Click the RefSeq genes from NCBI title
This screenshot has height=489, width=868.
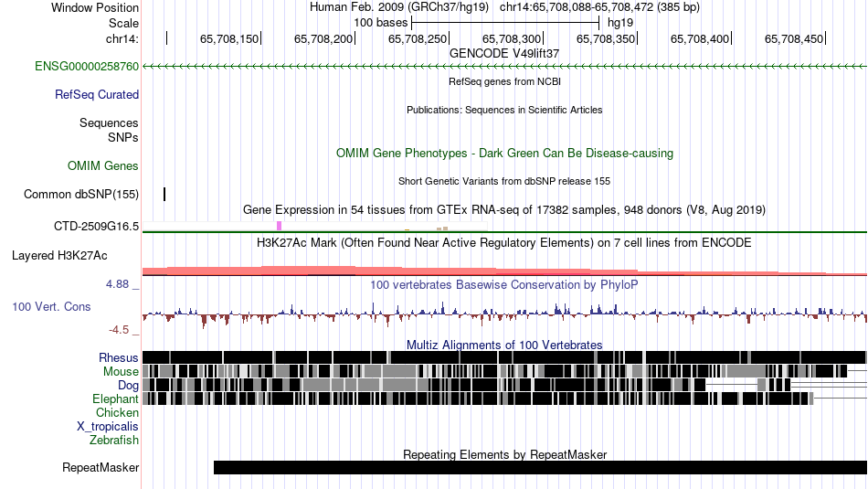(504, 81)
